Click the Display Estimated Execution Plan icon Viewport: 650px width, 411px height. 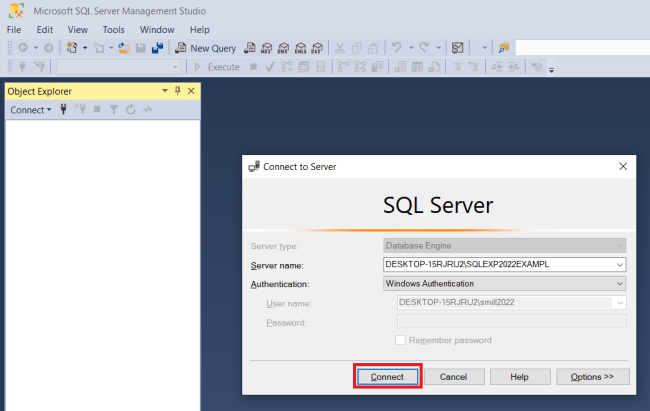(287, 67)
